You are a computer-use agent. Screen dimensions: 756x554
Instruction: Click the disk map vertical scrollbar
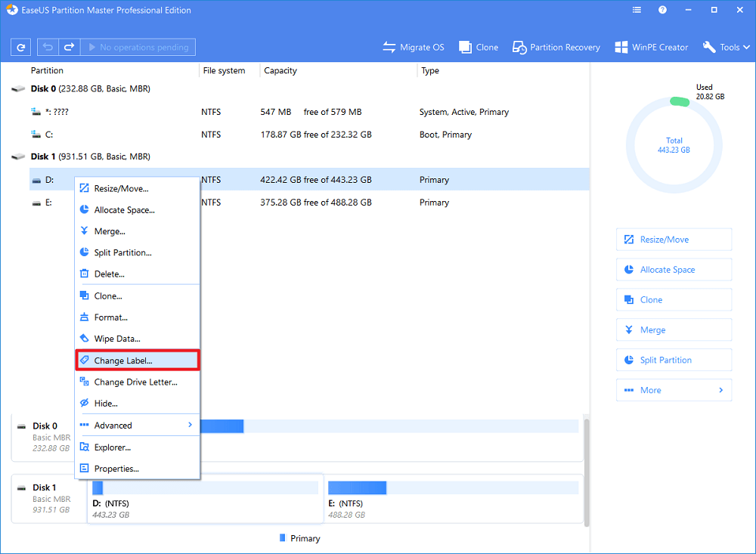click(587, 472)
